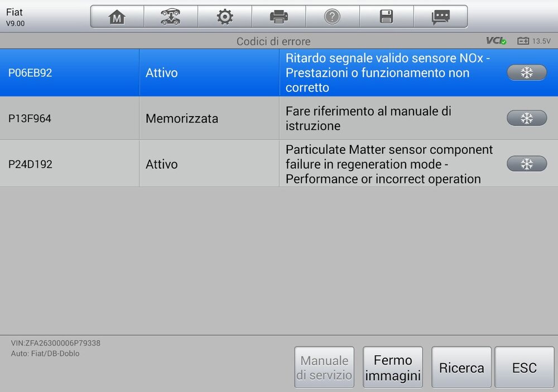Open the help question mark icon

[x=332, y=17]
